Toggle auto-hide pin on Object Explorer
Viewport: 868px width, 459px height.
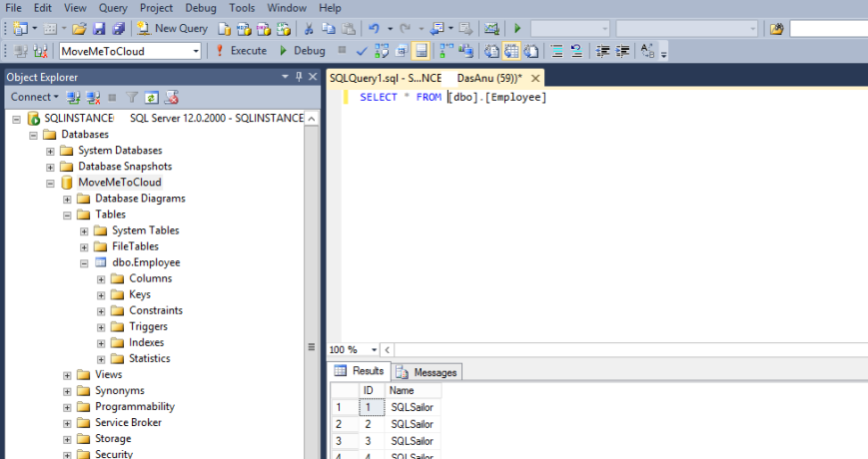297,77
